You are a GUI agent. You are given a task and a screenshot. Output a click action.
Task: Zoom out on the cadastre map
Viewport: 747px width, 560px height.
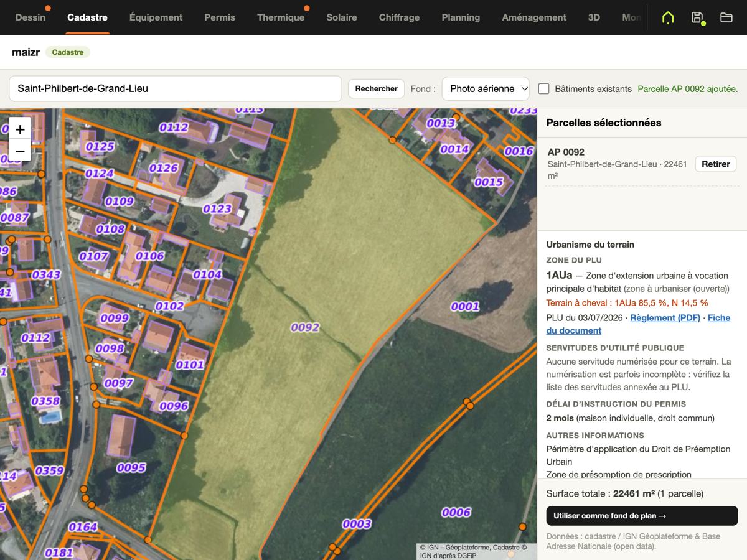(x=20, y=151)
